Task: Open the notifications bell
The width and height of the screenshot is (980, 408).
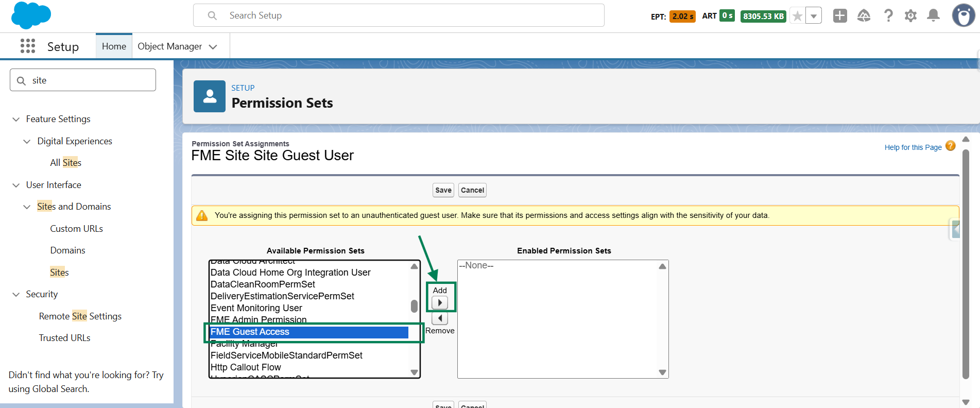Action: [933, 16]
